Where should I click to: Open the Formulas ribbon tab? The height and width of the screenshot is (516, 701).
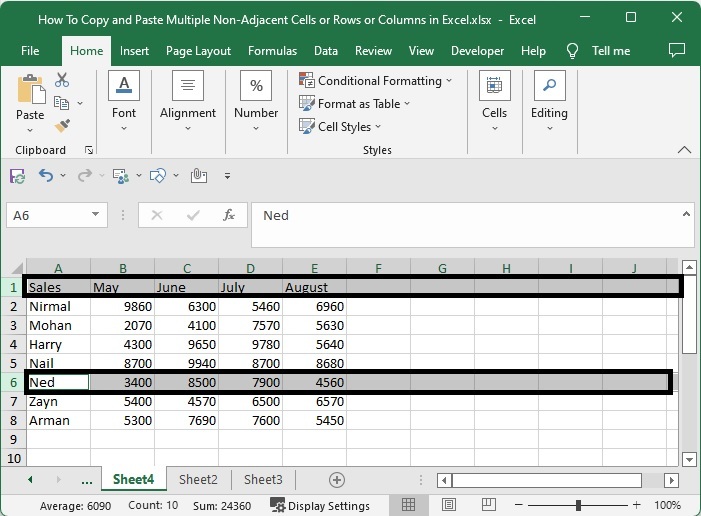(x=272, y=51)
